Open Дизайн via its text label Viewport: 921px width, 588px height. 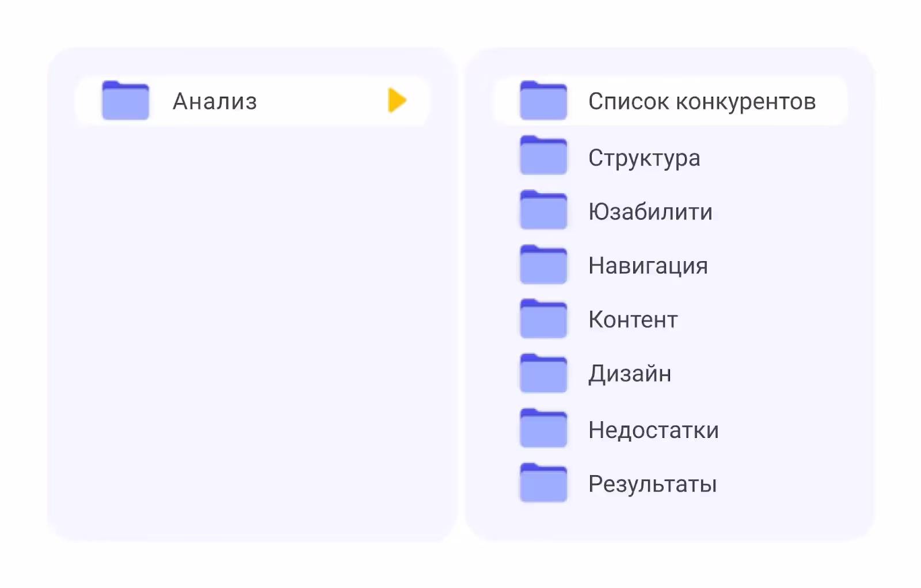click(629, 374)
